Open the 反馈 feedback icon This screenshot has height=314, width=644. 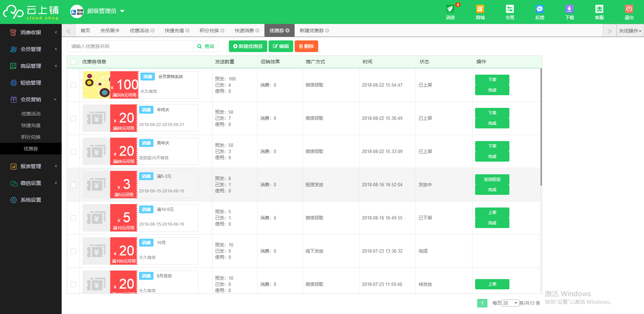coord(540,9)
